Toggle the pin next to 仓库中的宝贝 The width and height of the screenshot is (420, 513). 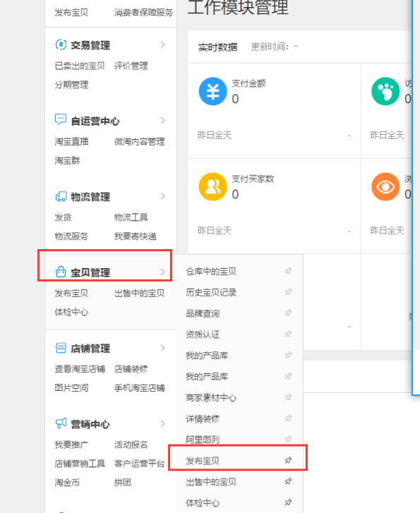288,271
